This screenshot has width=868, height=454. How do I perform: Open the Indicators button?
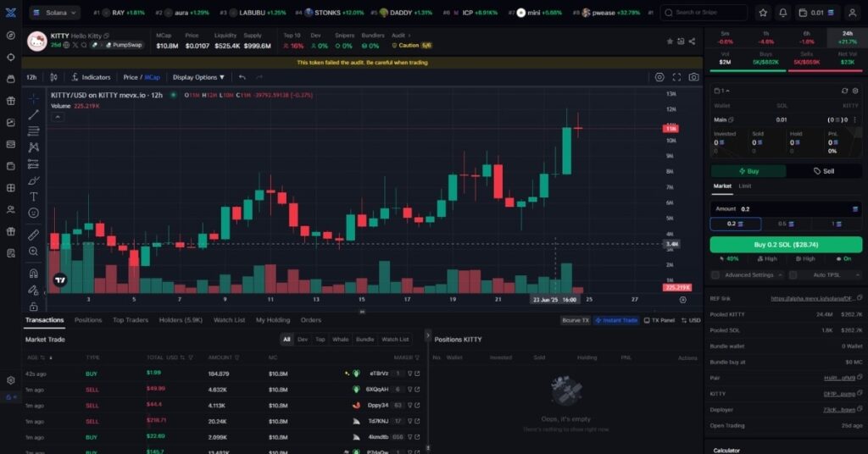click(91, 77)
